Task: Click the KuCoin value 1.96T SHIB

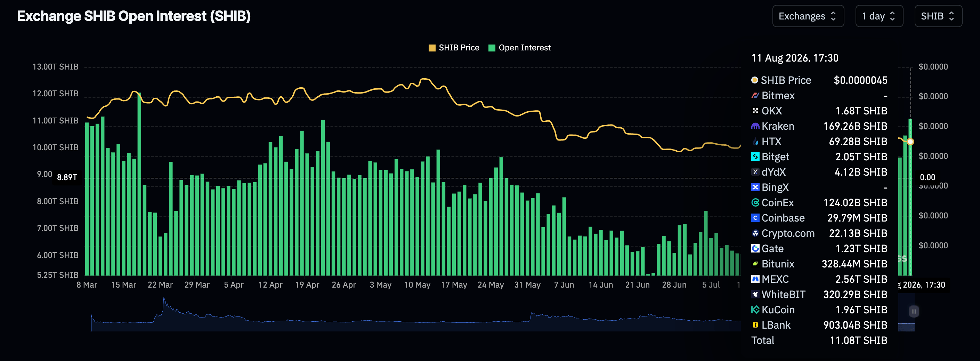Action: pos(861,310)
